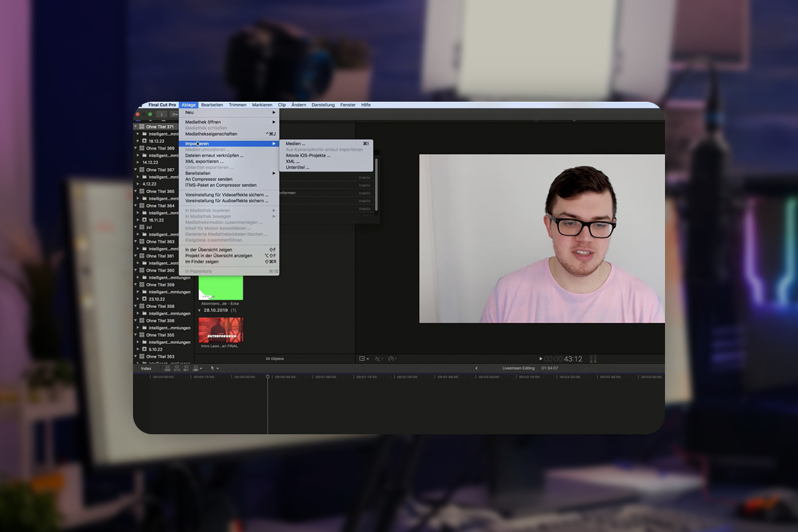Click the vertical scrollbar in the browser list
The height and width of the screenshot is (532, 798).
pyautogui.click(x=377, y=184)
